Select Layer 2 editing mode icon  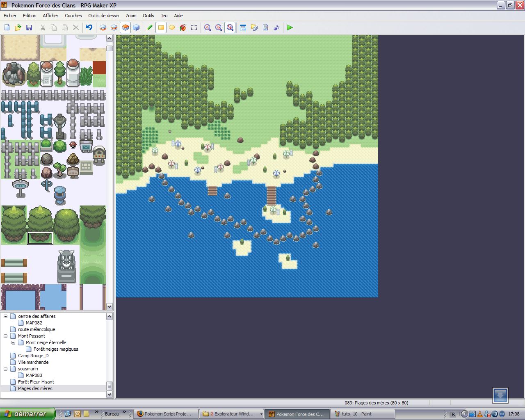point(114,27)
